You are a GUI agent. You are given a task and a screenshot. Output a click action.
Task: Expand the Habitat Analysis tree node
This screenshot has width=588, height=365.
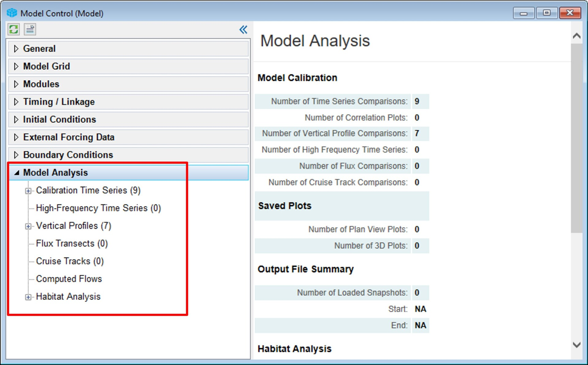pos(28,296)
